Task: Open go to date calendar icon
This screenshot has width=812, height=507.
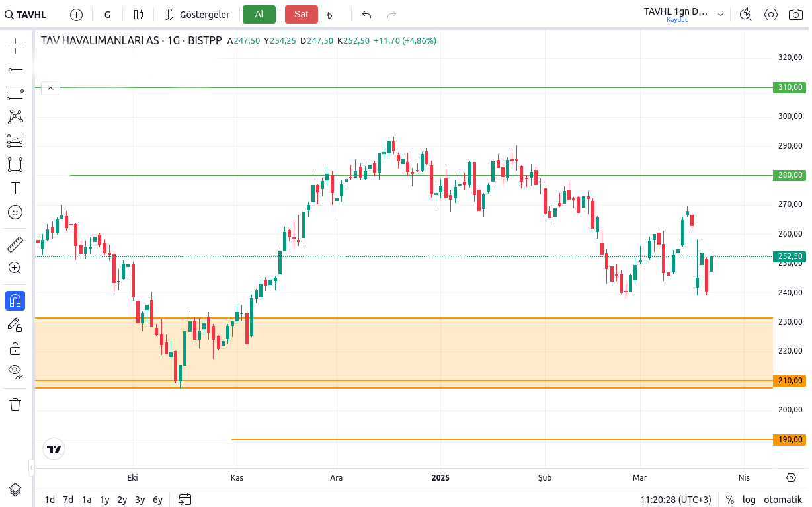Action: [x=185, y=500]
